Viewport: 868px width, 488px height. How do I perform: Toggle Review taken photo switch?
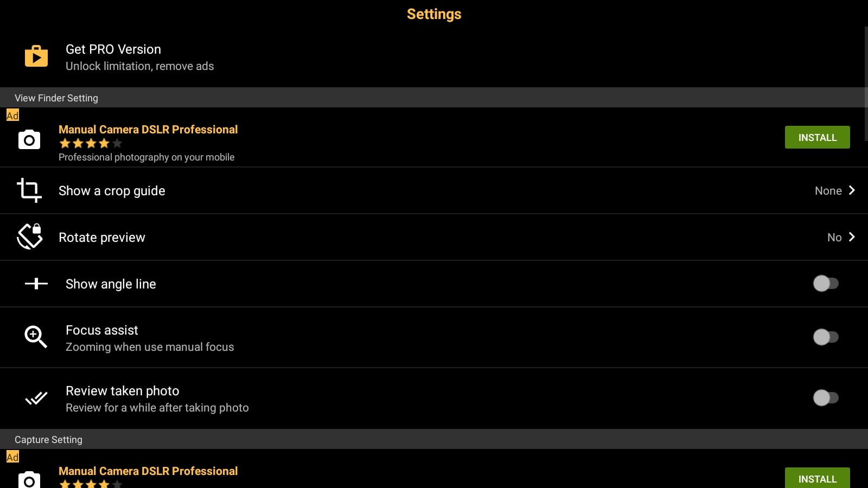[826, 398]
